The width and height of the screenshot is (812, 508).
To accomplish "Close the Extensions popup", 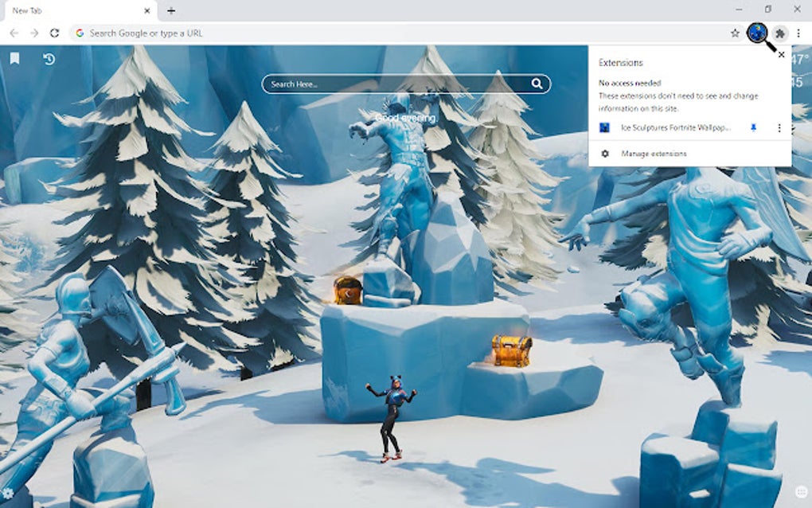I will pos(782,55).
